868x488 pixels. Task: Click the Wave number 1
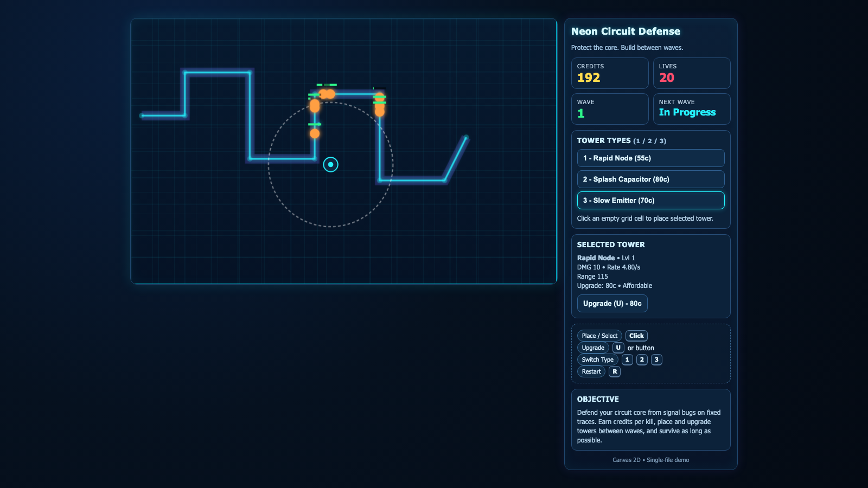[x=581, y=114]
